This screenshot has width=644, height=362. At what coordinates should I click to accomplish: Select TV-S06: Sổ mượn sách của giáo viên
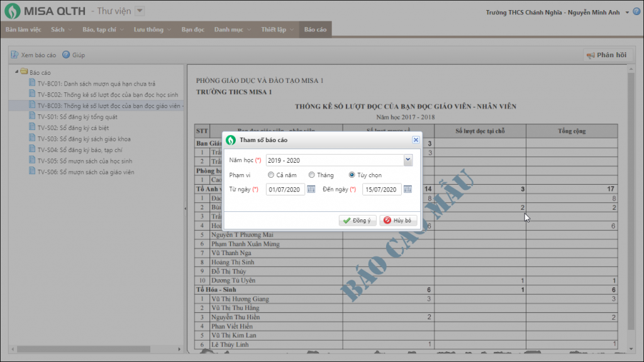[86, 172]
